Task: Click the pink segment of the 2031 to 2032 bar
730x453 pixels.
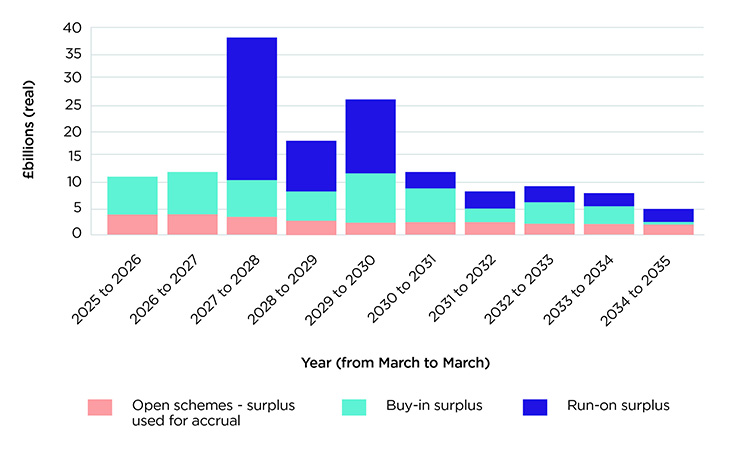Action: (x=489, y=228)
